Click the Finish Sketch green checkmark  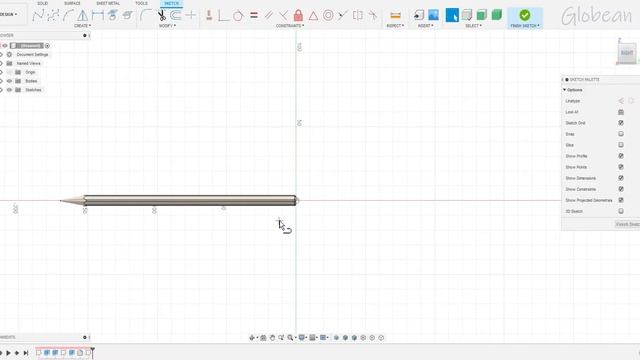[x=525, y=16]
